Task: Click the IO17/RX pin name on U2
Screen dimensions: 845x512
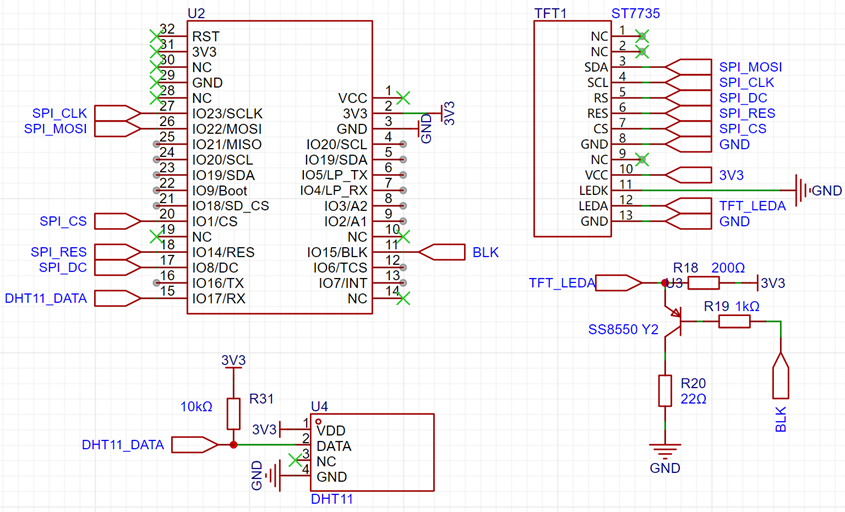Action: click(x=218, y=299)
